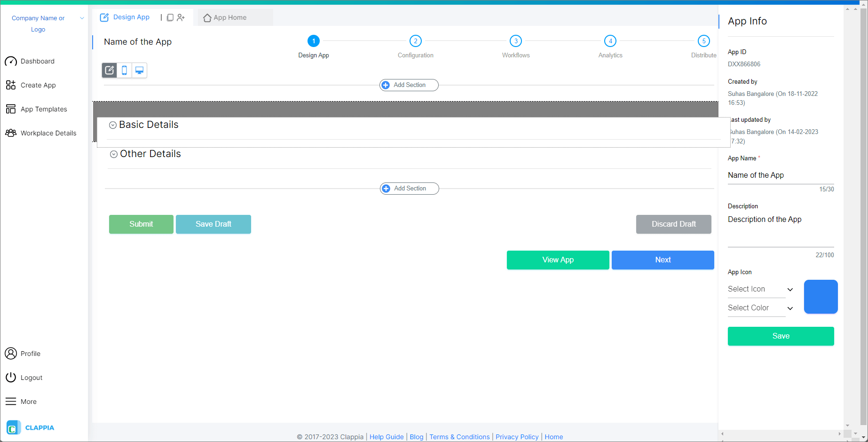Click the Save Draft button
This screenshot has height=442, width=868.
213,224
